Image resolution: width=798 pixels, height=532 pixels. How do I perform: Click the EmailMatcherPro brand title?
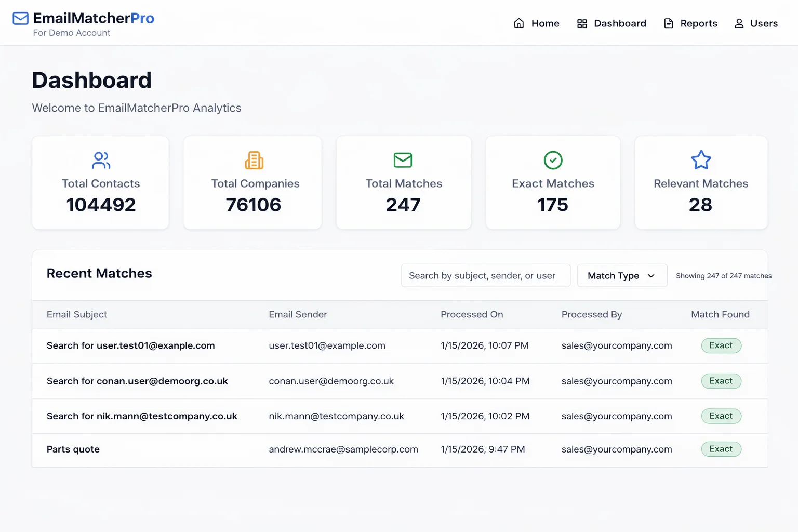click(x=94, y=18)
